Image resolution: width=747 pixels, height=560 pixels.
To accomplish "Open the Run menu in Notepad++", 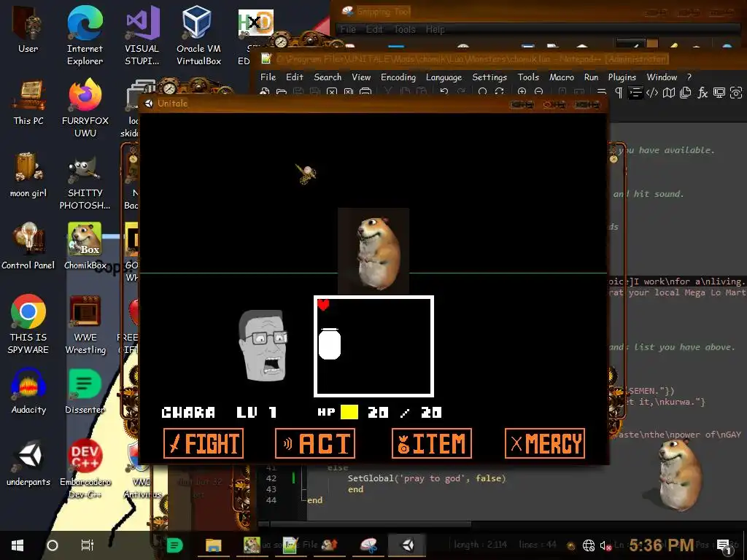I will 591,77.
